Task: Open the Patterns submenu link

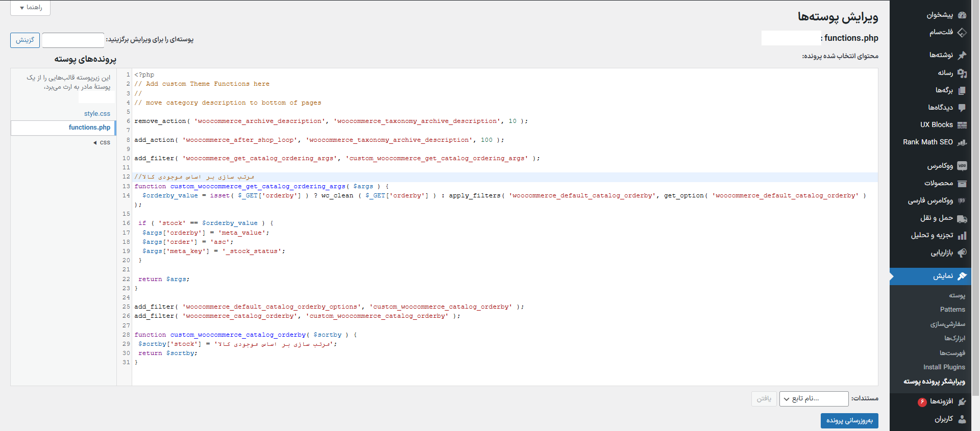Action: [x=952, y=310]
